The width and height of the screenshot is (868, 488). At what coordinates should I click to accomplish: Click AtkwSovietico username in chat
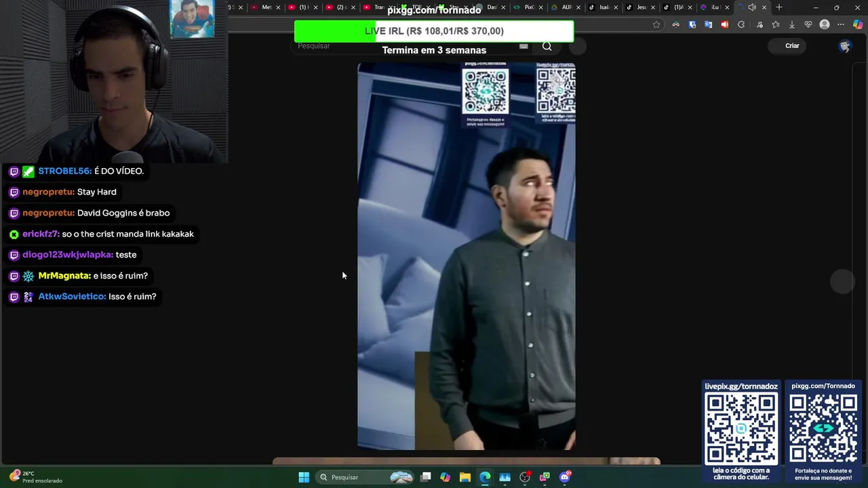pos(72,296)
